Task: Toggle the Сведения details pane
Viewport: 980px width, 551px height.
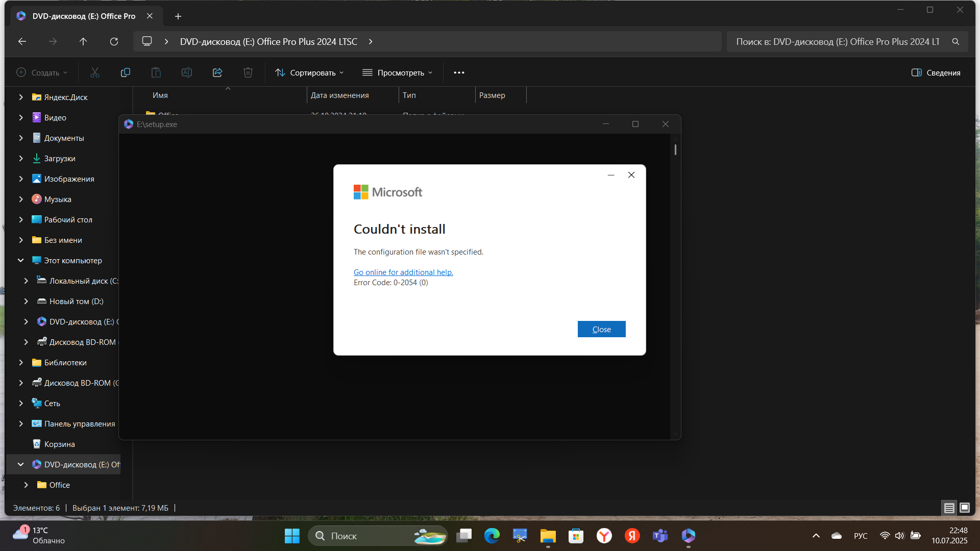Action: coord(936,72)
